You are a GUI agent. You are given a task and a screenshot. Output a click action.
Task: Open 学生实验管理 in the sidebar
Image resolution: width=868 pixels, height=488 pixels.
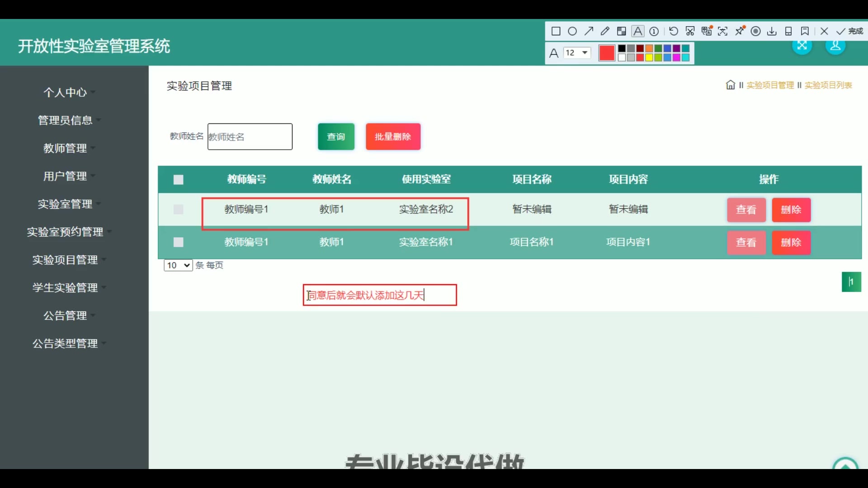tap(65, 288)
